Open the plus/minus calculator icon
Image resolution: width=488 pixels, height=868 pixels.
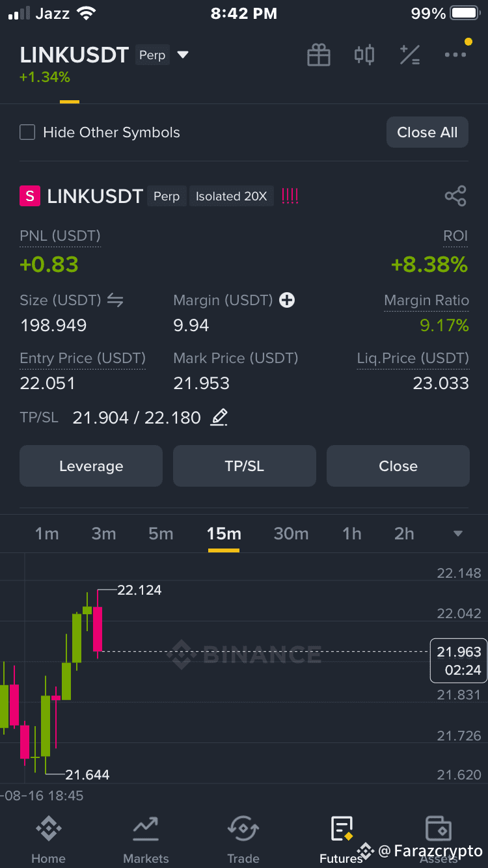pos(409,55)
